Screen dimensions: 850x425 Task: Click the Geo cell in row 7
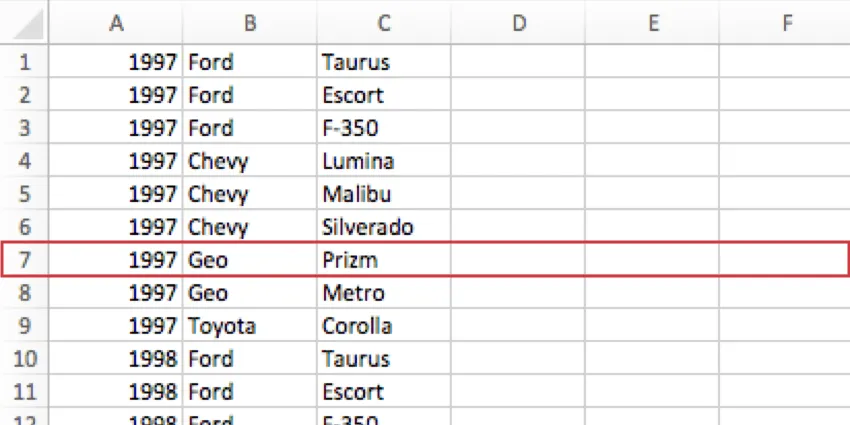(249, 260)
